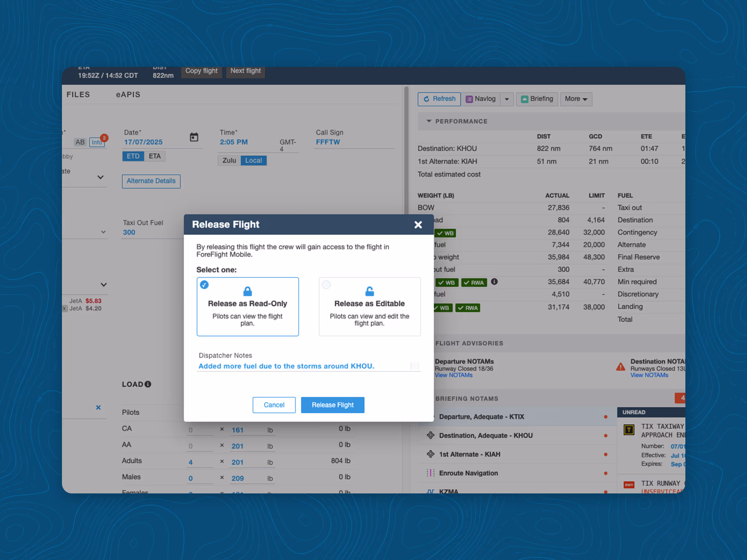Click the Navlog document icon button
The width and height of the screenshot is (747, 560).
(x=469, y=99)
